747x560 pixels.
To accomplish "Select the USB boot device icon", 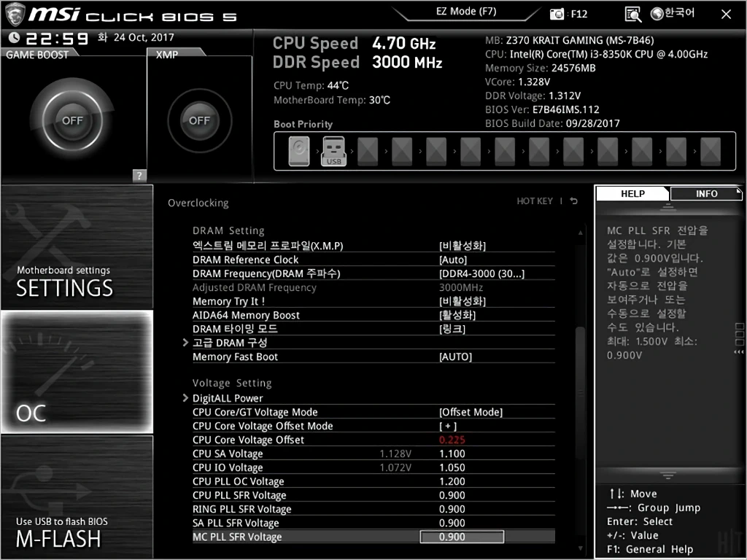I will (x=333, y=152).
